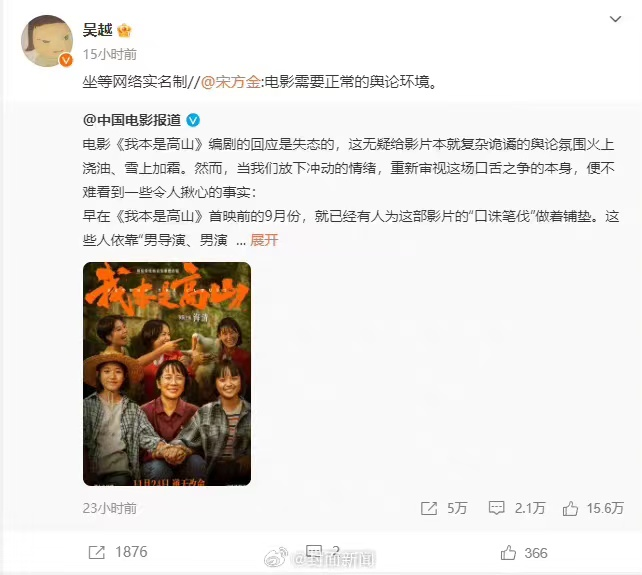Open the comments icon showing 2.1万
The height and width of the screenshot is (575, 642).
[x=496, y=508]
